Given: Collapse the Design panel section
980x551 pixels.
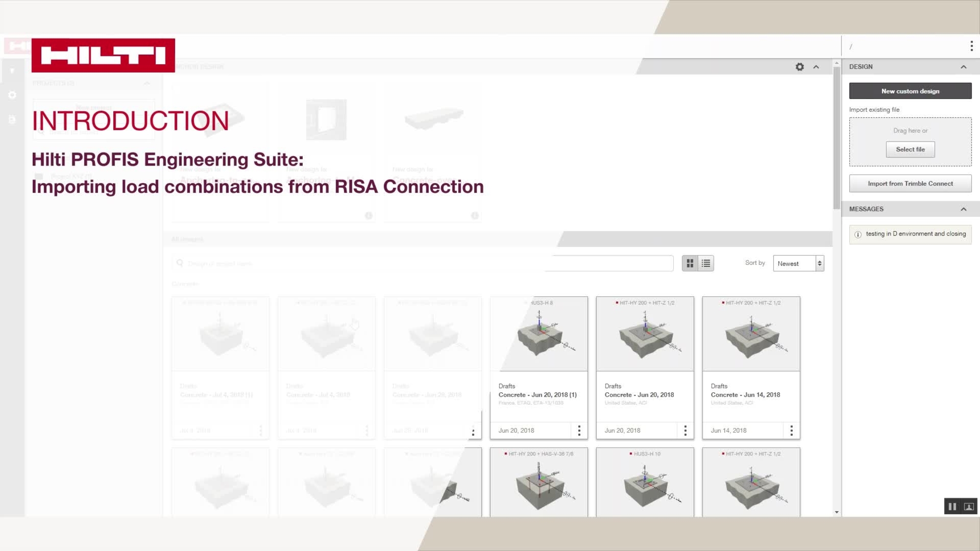Looking at the screenshot, I should click(963, 67).
